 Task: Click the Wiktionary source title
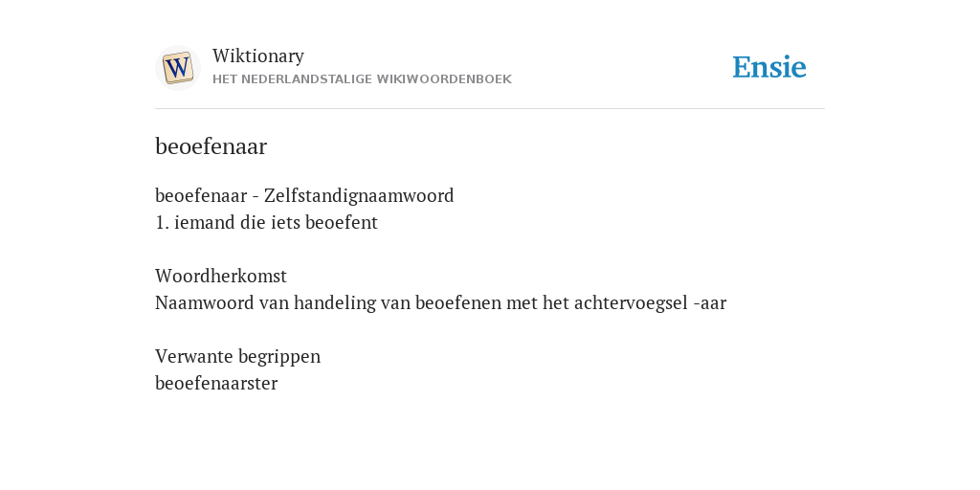258,56
